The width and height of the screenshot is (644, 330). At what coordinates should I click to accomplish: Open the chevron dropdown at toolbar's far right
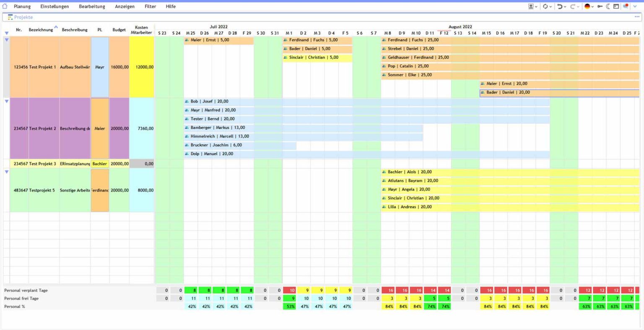635,6
